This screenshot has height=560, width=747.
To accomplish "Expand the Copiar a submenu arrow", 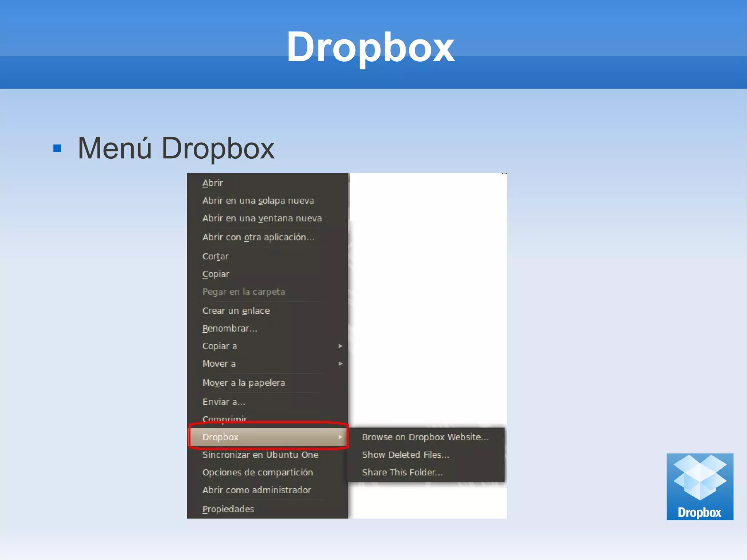I will [x=340, y=346].
